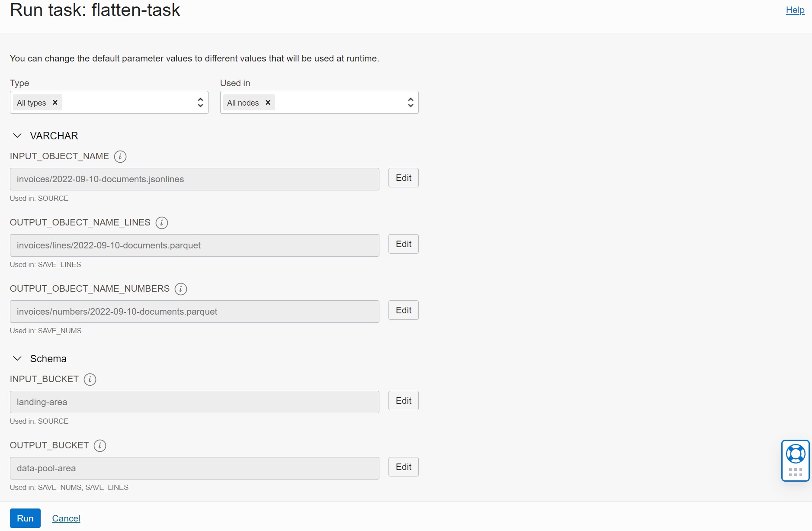The height and width of the screenshot is (531, 812).
Task: Open info tooltip for INPUT_OBJECT_NAME
Action: point(120,156)
